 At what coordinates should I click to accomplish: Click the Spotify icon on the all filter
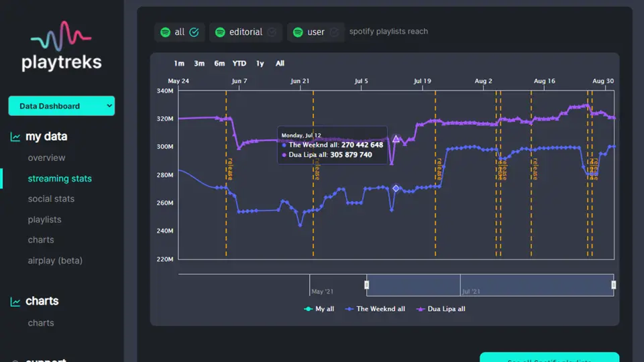point(166,32)
